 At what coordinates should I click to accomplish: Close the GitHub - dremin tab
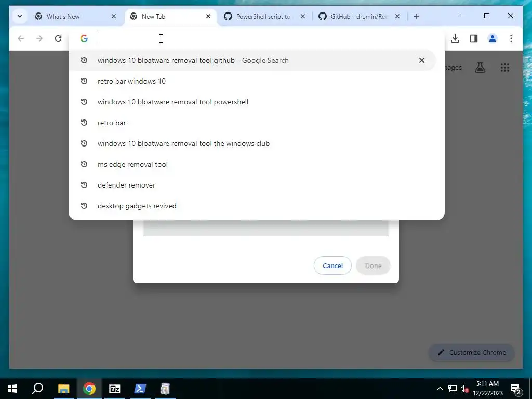397,16
